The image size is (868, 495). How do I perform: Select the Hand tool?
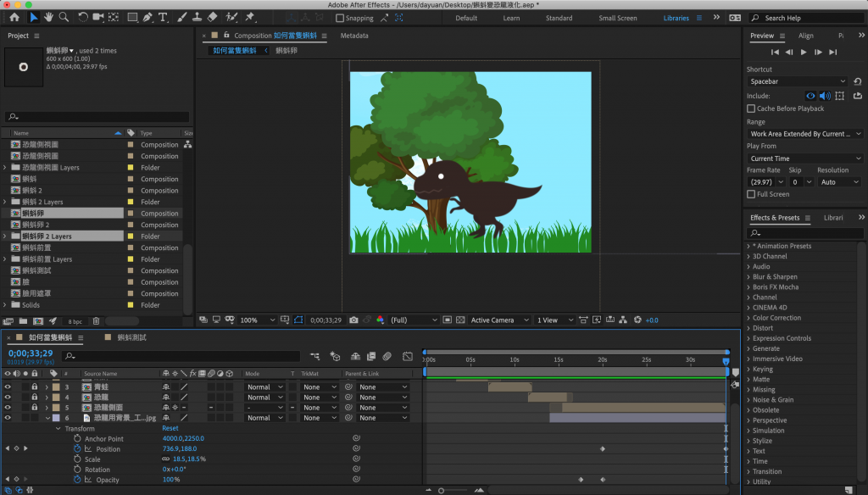click(x=49, y=17)
